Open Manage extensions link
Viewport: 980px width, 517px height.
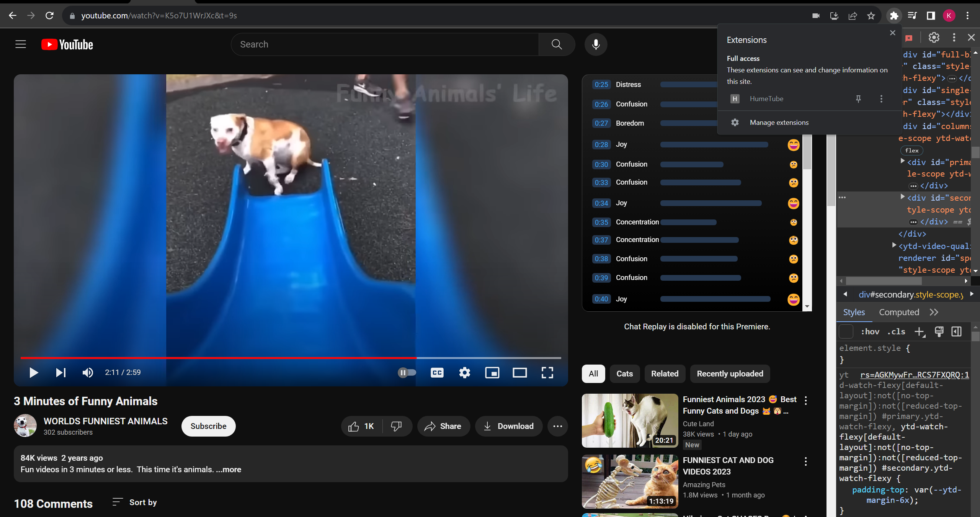click(779, 123)
